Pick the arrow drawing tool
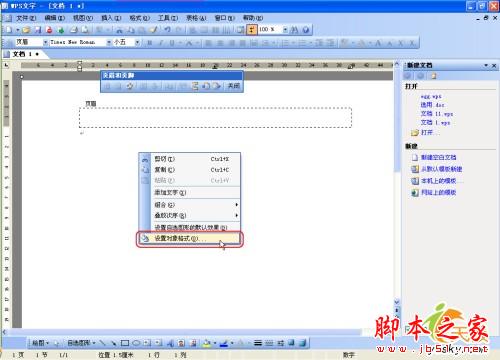Viewport: 500px width, 360px height. 114,343
